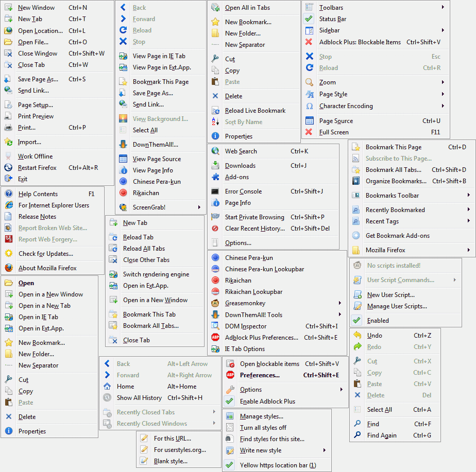Expand the Recent Tags submenu arrow

tap(469, 221)
